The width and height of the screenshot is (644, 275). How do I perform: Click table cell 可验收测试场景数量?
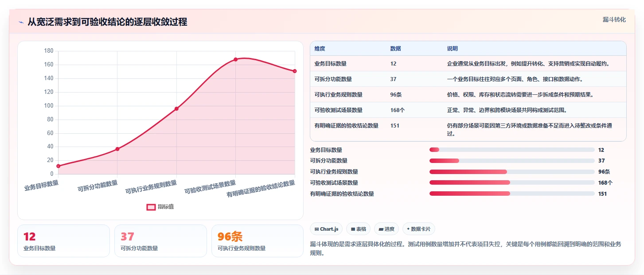tap(338, 110)
